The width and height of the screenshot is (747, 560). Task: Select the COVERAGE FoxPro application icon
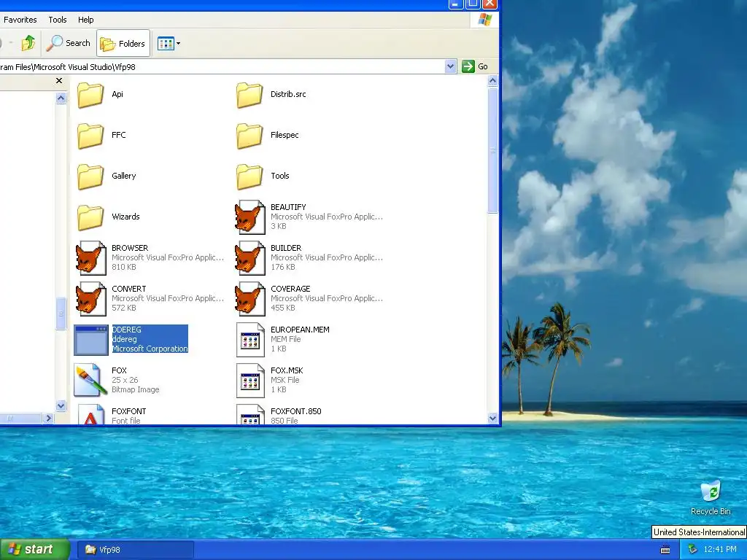pyautogui.click(x=250, y=300)
